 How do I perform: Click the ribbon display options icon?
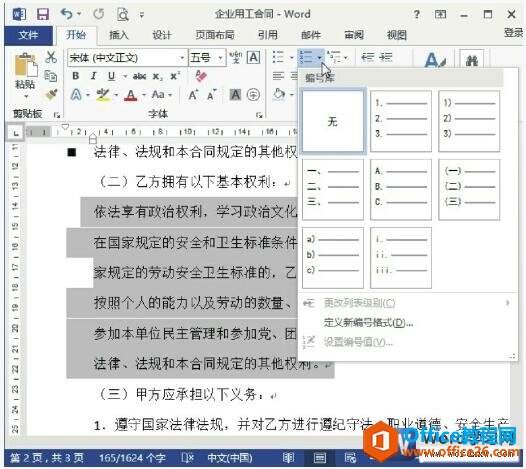point(440,14)
